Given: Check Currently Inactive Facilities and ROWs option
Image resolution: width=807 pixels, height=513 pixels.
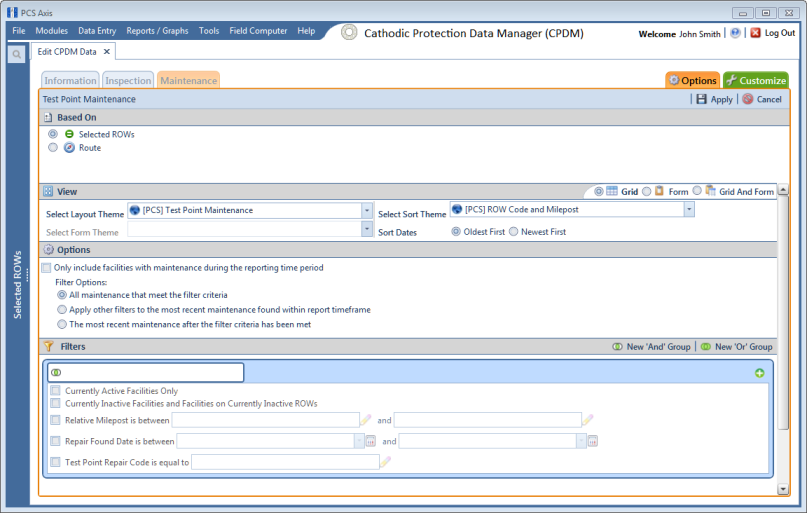Looking at the screenshot, I should pos(56,403).
